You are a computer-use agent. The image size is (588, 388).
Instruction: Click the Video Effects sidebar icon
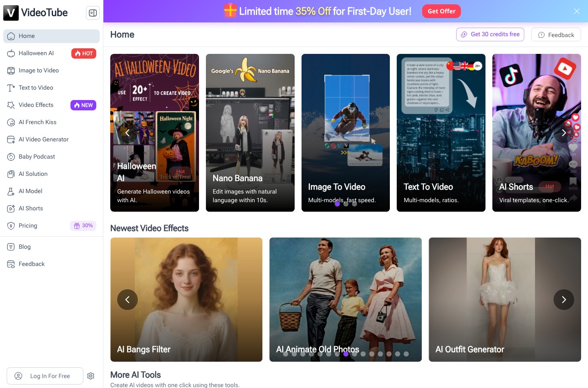point(11,105)
